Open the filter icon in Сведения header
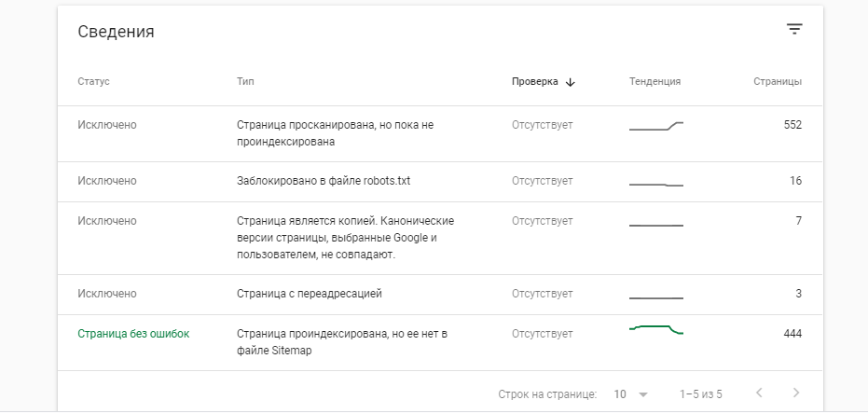The image size is (868, 414). pos(793,30)
